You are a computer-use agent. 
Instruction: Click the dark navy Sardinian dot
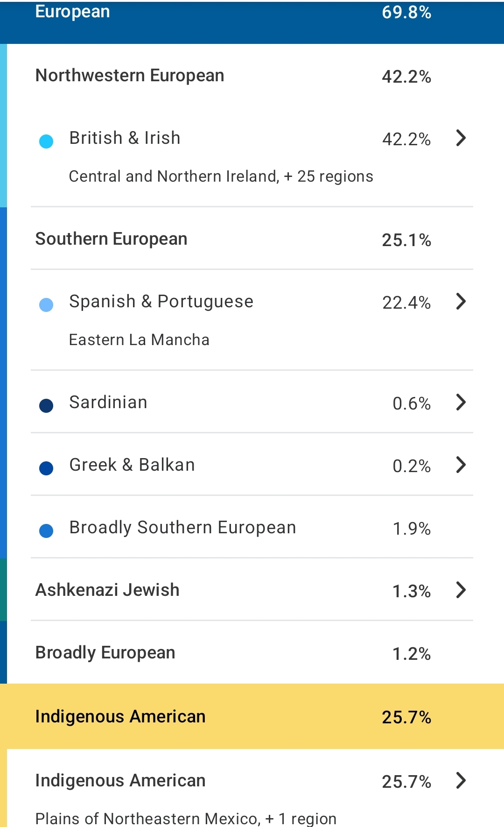[x=46, y=405]
